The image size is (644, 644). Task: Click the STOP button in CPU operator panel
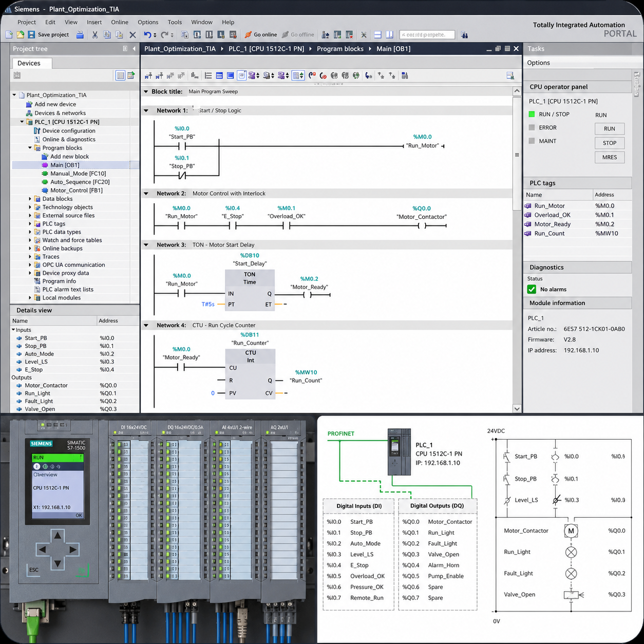610,143
